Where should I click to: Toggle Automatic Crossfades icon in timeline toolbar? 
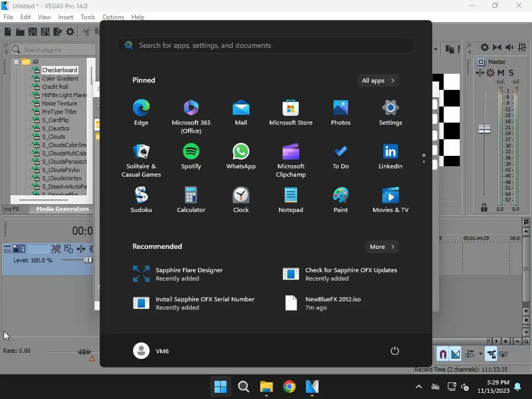(x=456, y=354)
